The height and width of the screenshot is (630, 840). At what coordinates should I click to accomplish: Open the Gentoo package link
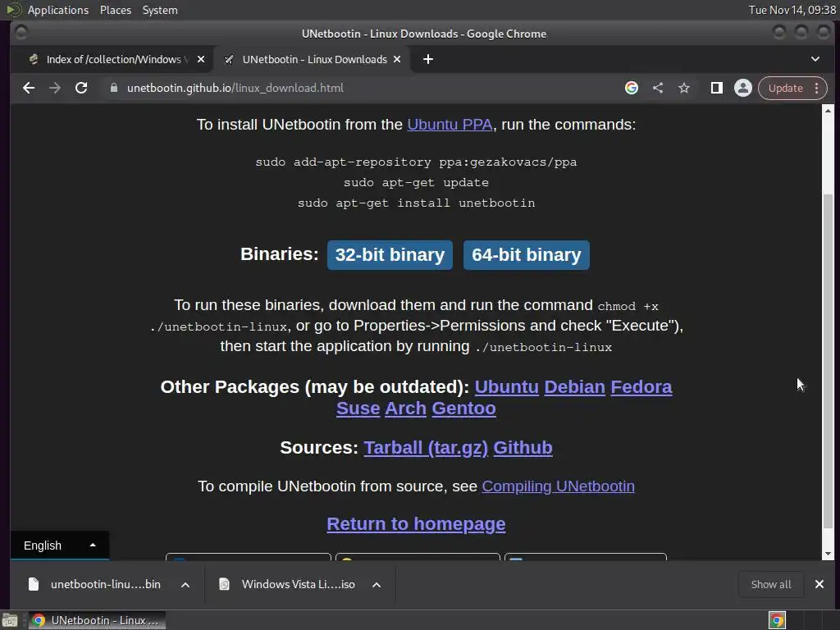pyautogui.click(x=463, y=409)
